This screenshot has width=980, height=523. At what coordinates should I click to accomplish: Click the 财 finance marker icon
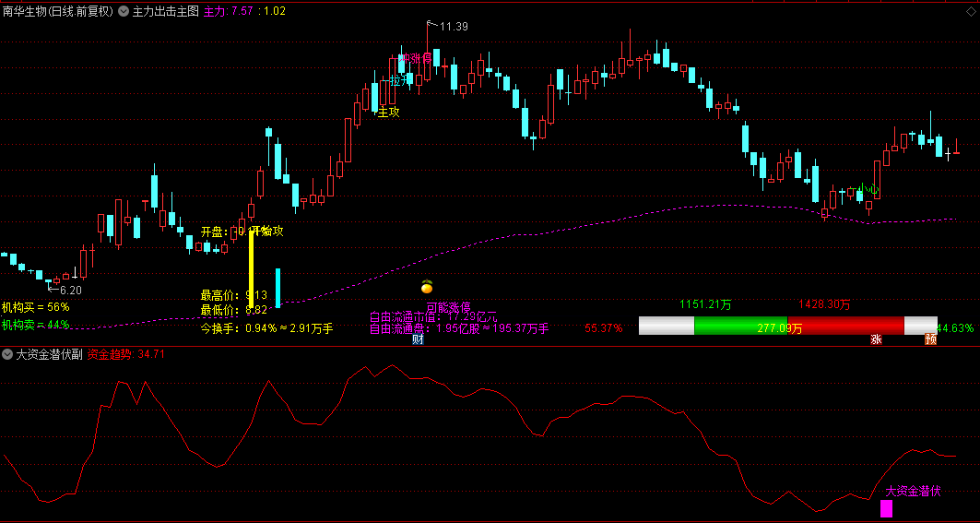pyautogui.click(x=419, y=339)
